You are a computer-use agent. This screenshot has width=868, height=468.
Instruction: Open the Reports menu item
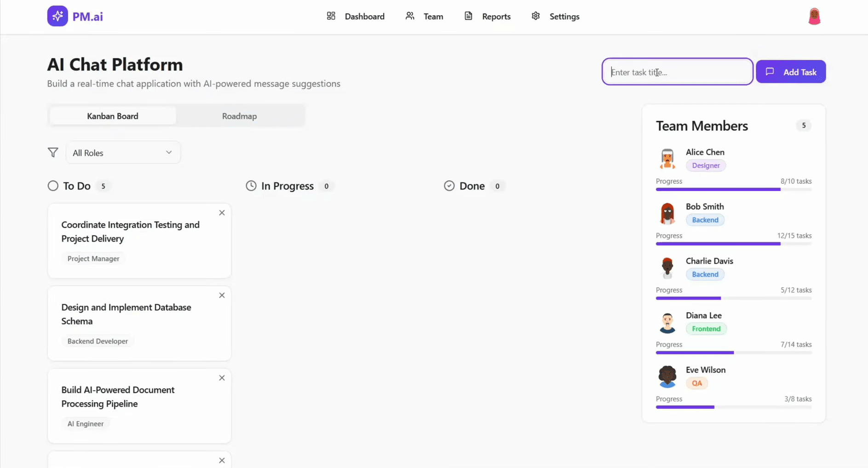487,16
